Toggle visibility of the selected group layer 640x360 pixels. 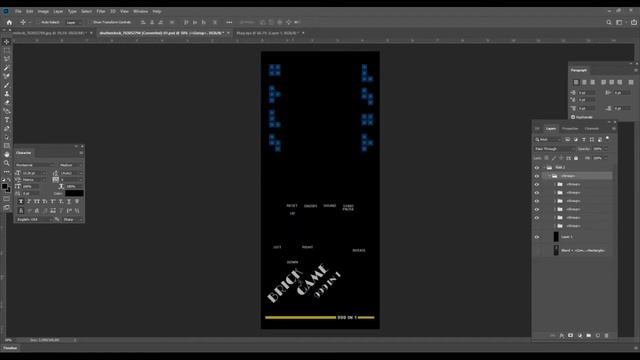537,176
